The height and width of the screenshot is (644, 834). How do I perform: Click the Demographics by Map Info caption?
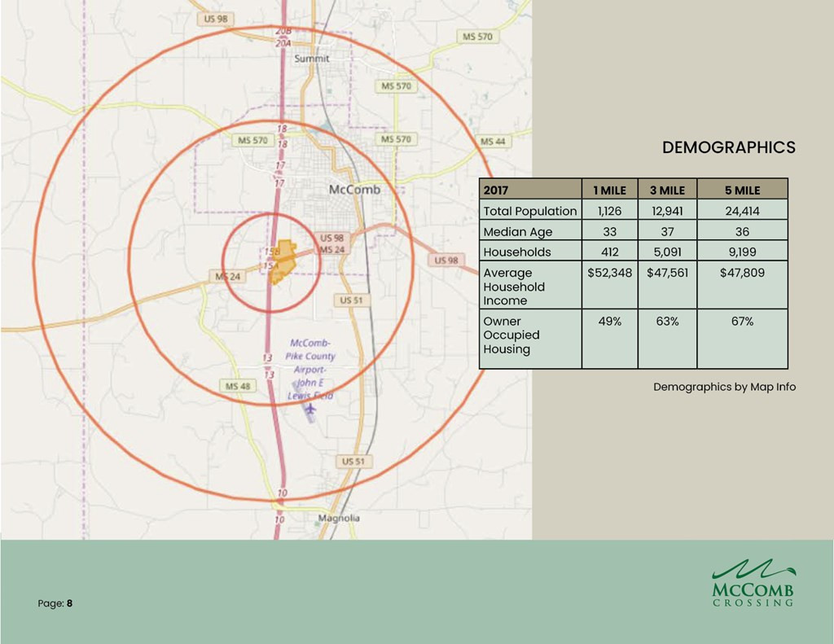pyautogui.click(x=724, y=387)
